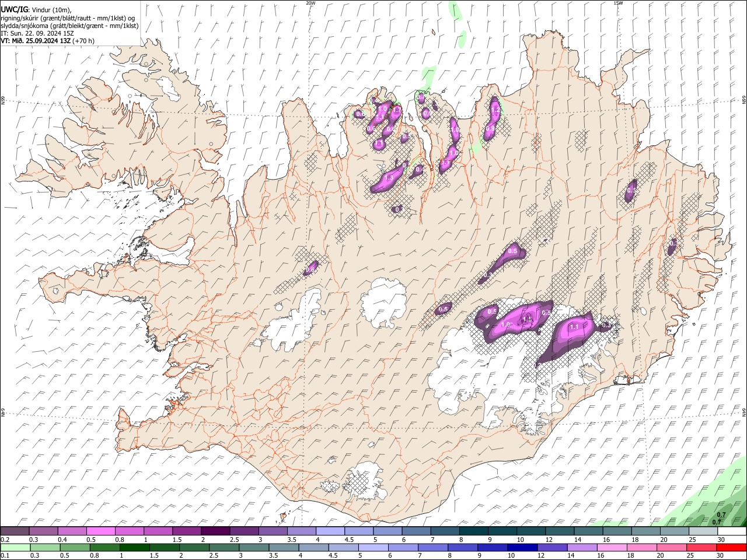Image resolution: width=747 pixels, height=560 pixels.
Task: Click upper legend swatch between 1 and 1.5
Action: (158, 531)
